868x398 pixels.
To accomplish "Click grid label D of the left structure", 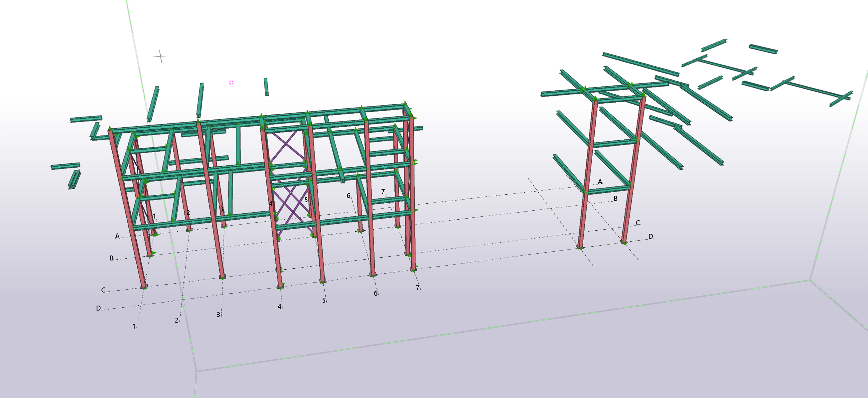I will coord(99,308).
